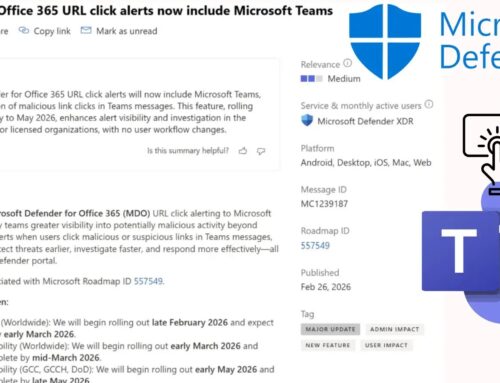
Task: Click the 'mid-March 2026' completion text
Action: pyautogui.click(x=66, y=358)
